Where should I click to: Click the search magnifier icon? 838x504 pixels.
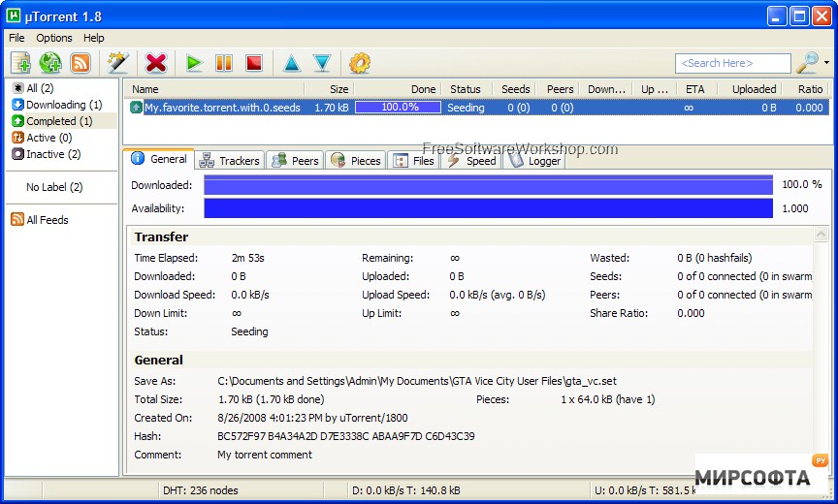coord(807,63)
